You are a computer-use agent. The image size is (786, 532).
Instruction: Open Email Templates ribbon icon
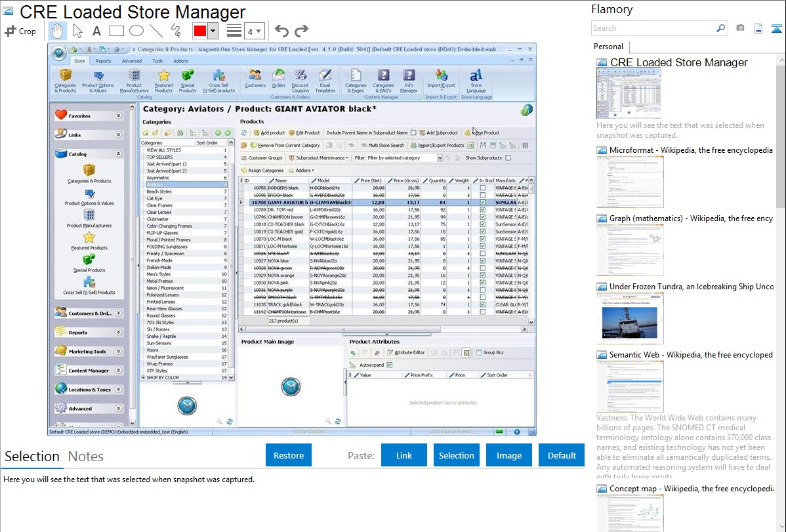click(x=325, y=81)
